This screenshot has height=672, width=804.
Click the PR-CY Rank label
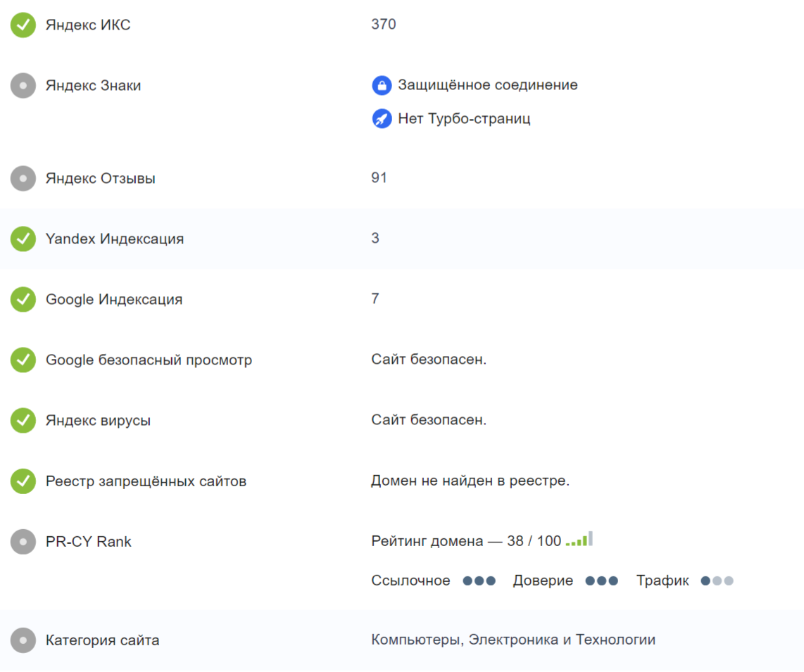tap(89, 542)
